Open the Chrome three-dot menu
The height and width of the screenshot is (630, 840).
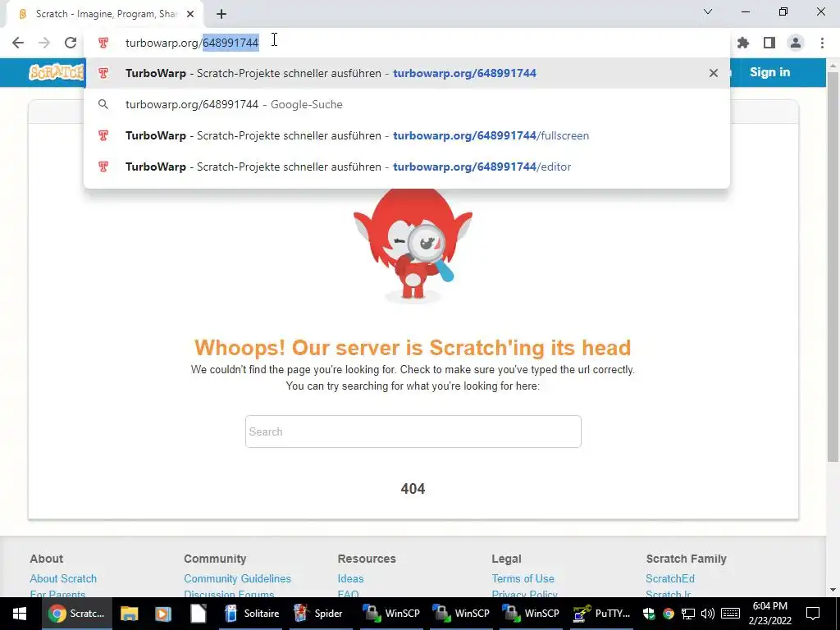(822, 43)
